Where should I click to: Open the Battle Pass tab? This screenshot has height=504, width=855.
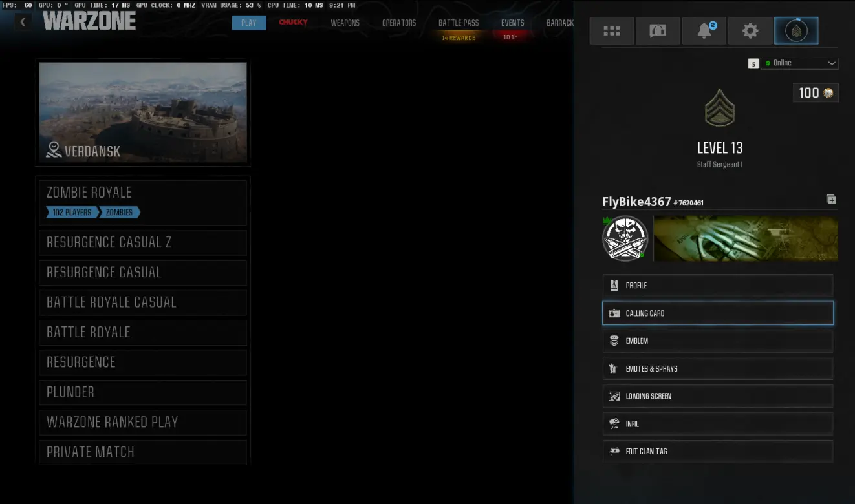[x=459, y=23]
